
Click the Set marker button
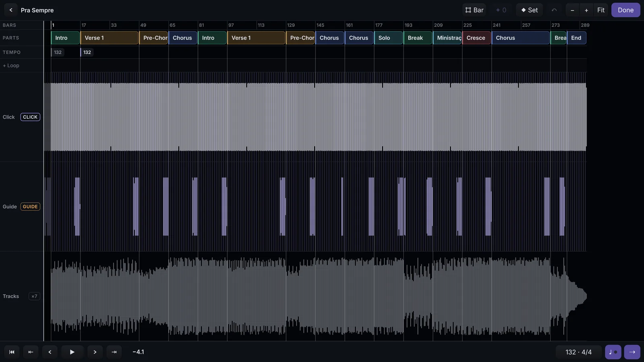tap(529, 10)
